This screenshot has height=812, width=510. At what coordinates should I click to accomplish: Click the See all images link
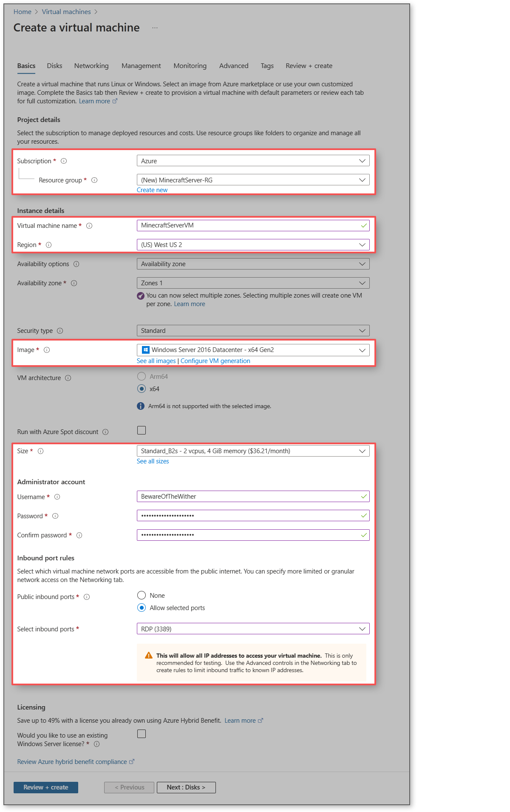click(156, 361)
